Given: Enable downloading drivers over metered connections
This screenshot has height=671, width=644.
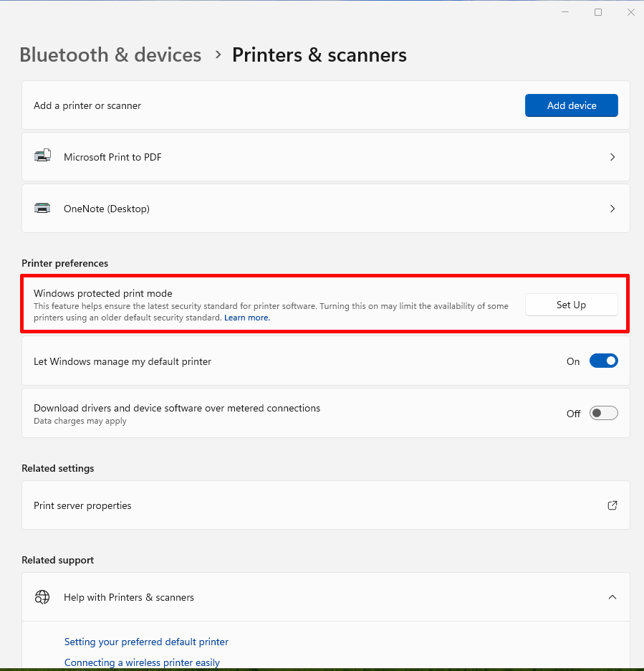Looking at the screenshot, I should [602, 413].
